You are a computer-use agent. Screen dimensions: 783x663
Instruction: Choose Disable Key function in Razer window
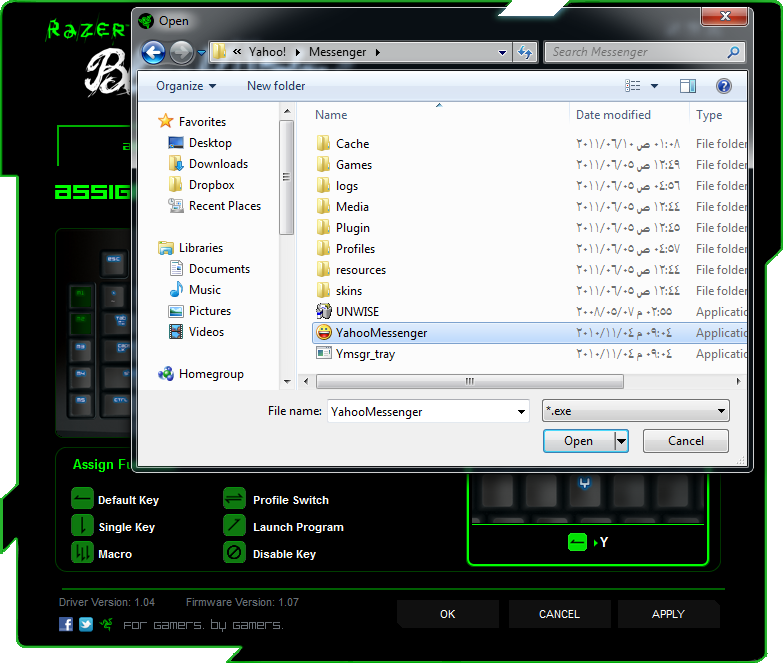pyautogui.click(x=270, y=553)
